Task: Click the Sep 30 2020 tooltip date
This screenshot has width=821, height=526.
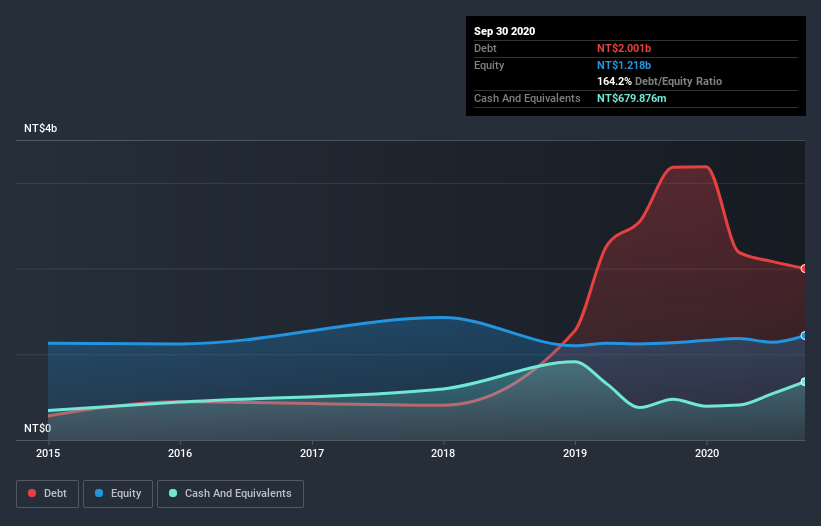Action: tap(504, 31)
